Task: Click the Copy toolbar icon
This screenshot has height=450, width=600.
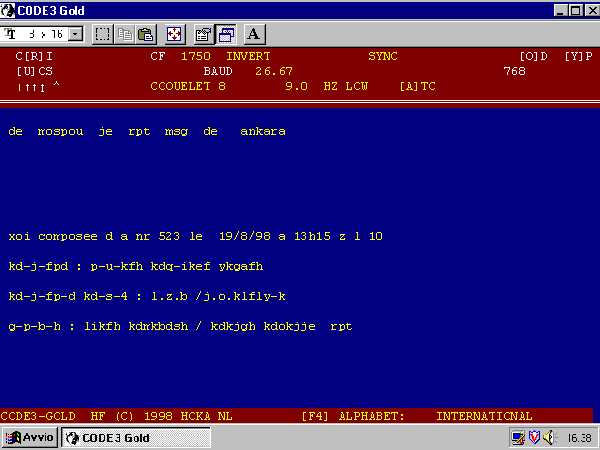Action: pos(125,33)
